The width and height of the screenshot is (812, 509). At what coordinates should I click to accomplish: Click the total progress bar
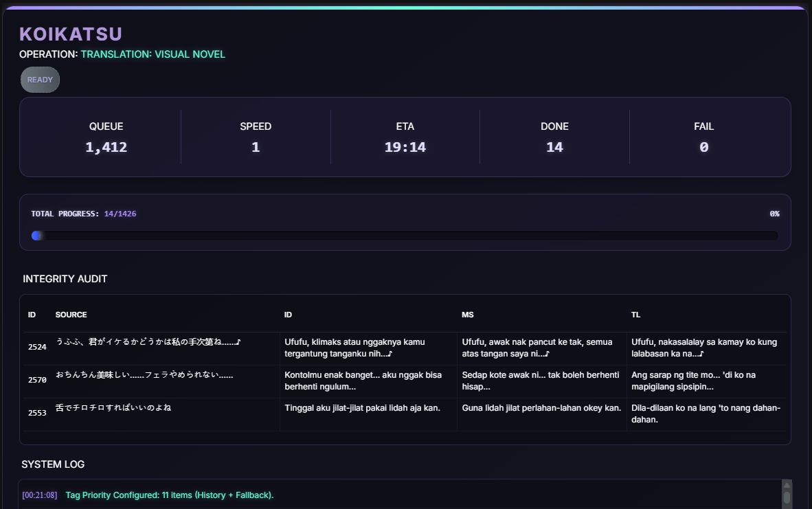tap(405, 236)
